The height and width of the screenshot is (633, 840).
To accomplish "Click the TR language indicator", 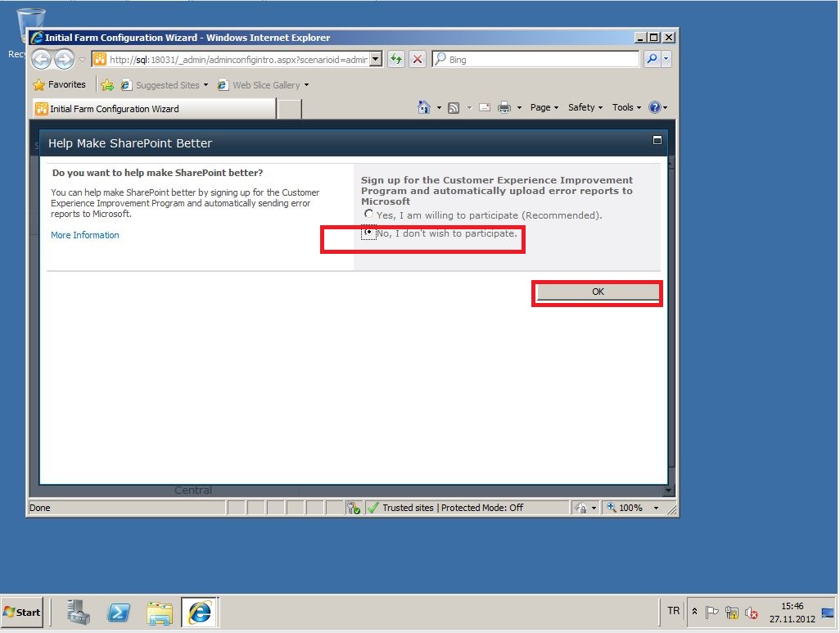I will point(673,611).
